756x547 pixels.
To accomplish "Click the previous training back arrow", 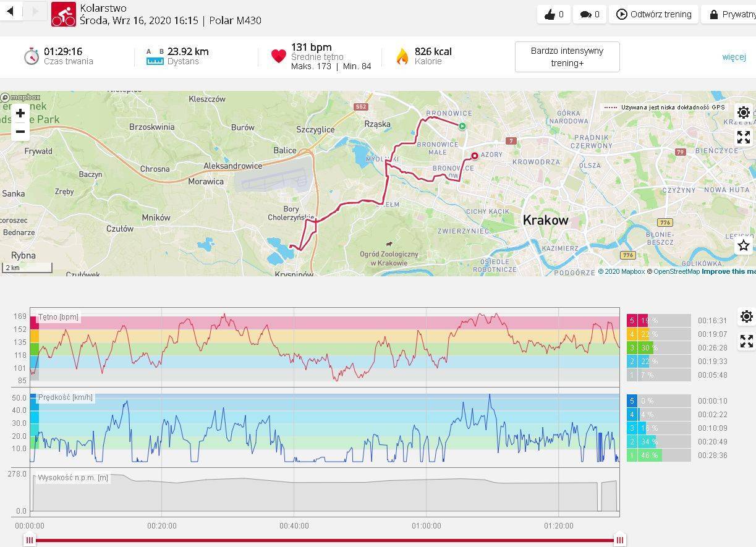I will (11, 11).
